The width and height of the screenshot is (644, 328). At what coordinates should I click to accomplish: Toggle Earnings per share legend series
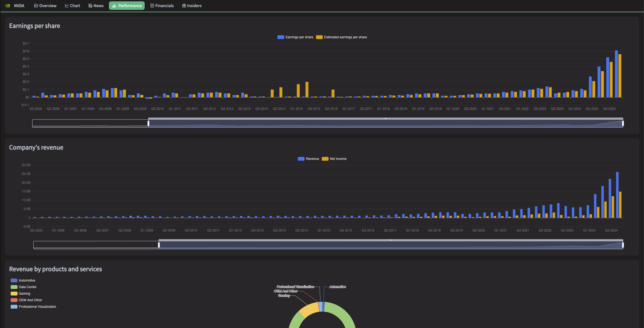coord(295,37)
